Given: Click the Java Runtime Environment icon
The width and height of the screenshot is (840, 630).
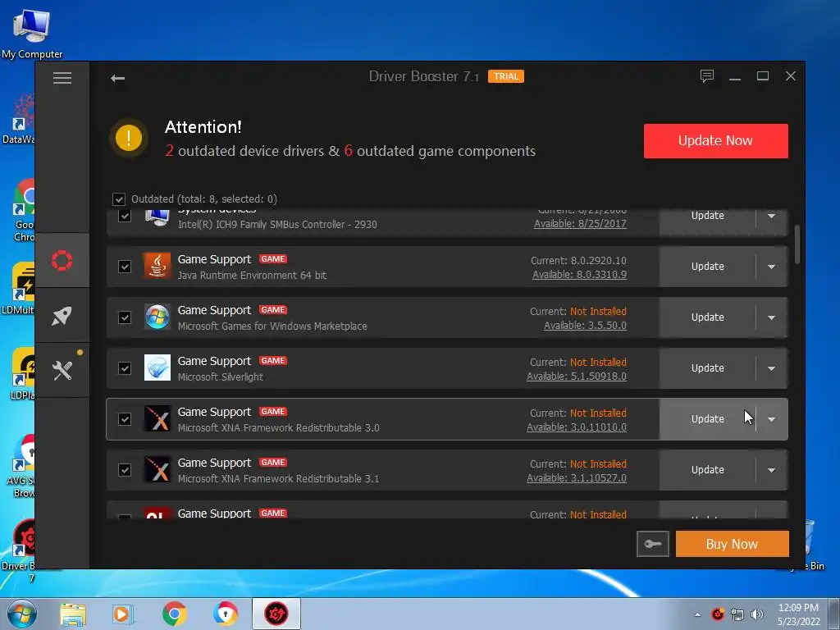Looking at the screenshot, I should (x=157, y=267).
